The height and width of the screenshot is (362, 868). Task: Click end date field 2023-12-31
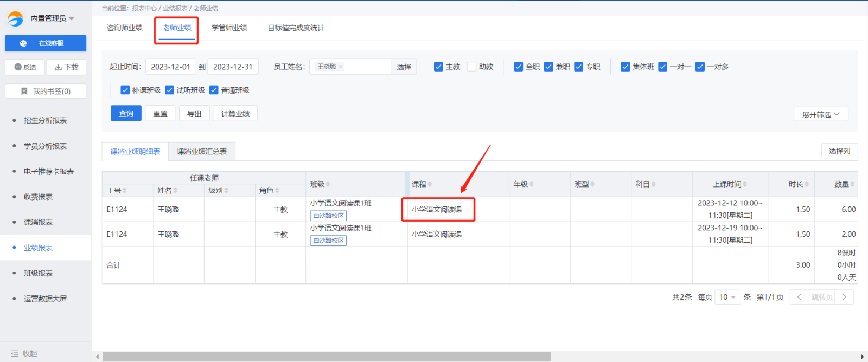click(233, 67)
